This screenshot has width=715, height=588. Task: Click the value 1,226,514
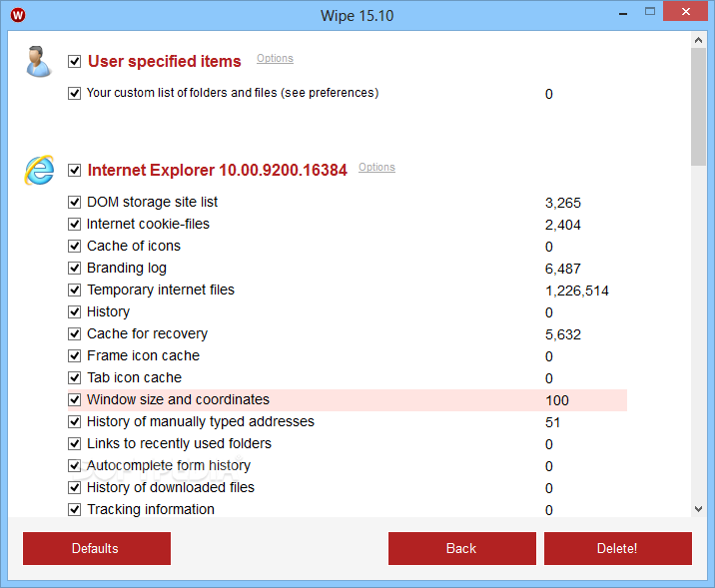tap(577, 291)
